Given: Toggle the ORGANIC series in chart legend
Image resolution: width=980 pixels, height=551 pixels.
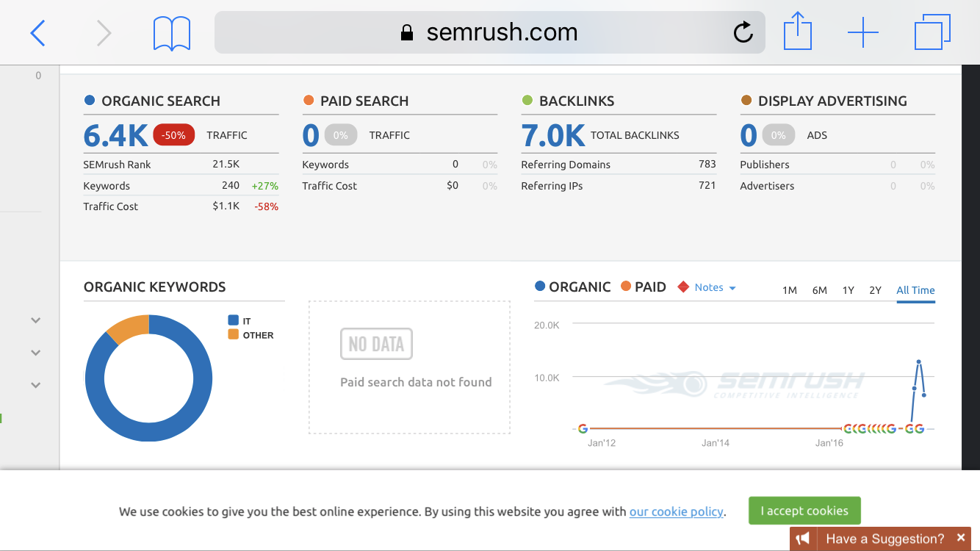Looking at the screenshot, I should (x=573, y=287).
